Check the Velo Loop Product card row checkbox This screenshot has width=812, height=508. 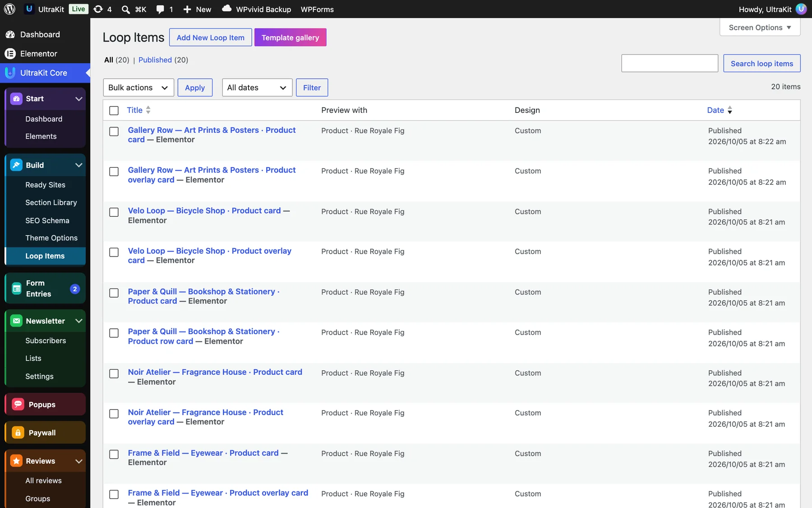(114, 212)
